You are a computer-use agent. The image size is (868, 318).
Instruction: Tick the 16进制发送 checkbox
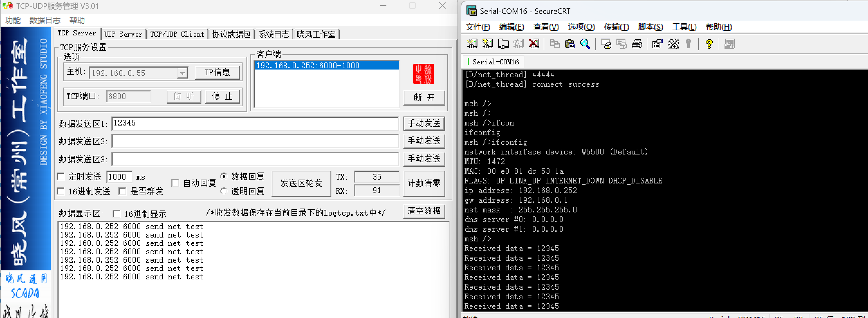click(x=61, y=192)
